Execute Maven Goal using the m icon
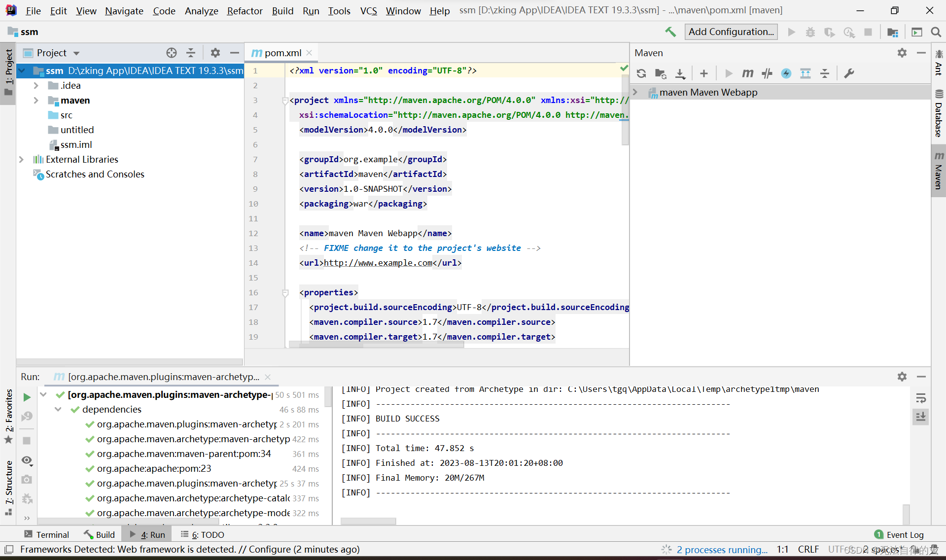This screenshot has width=946, height=560. click(747, 73)
